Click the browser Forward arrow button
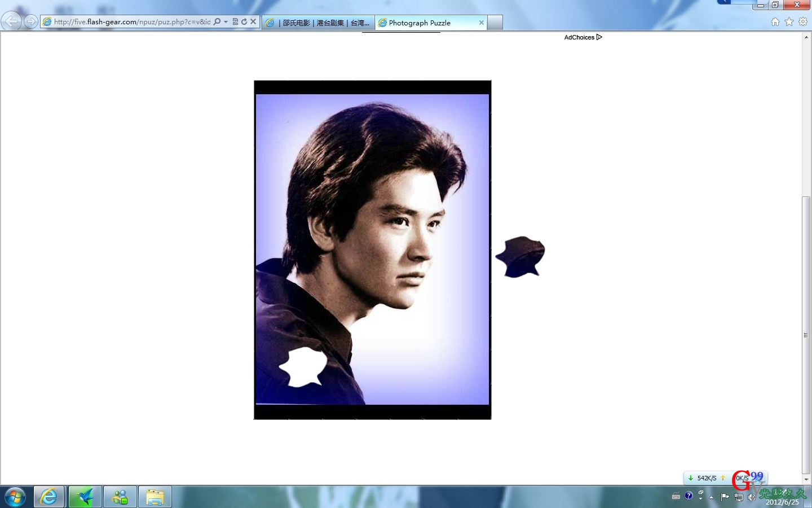The width and height of the screenshot is (812, 508). coord(31,21)
